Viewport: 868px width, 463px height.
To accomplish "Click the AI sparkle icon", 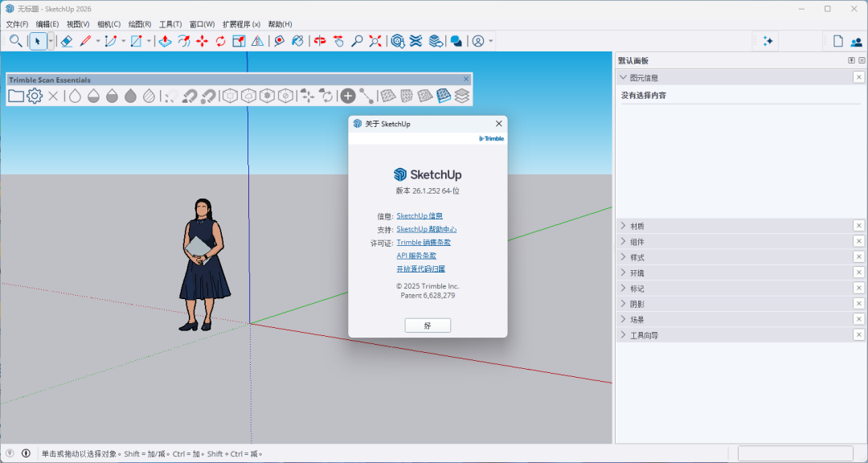I will (768, 41).
